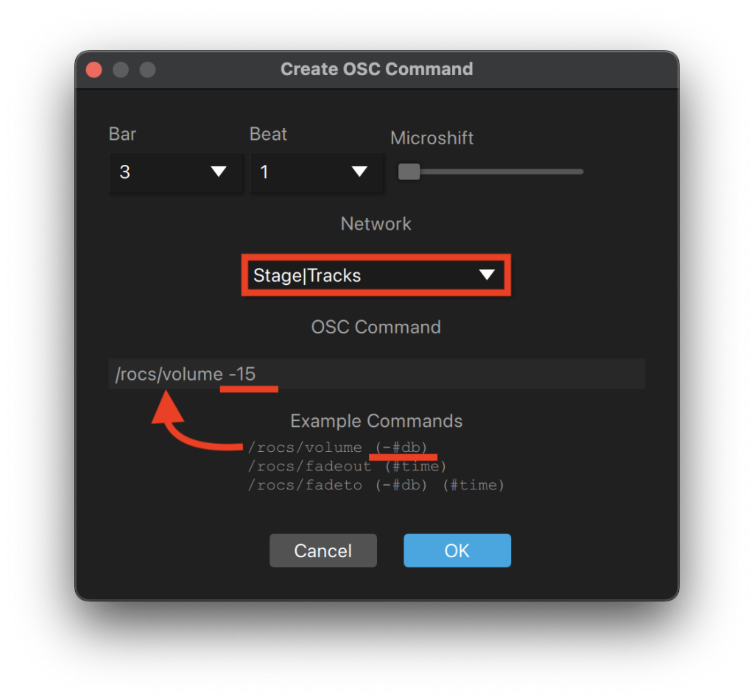Click the /rocs/fadeout example command
This screenshot has width=754, height=700.
tap(348, 467)
